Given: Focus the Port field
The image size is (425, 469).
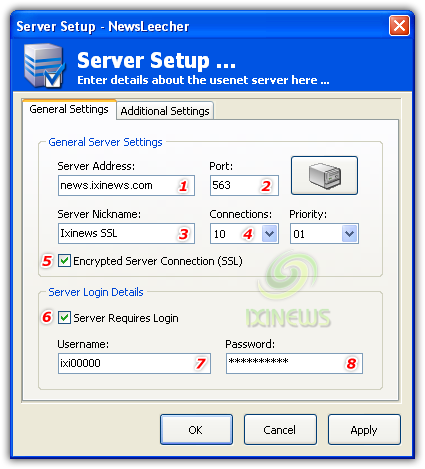Looking at the screenshot, I should [x=244, y=185].
